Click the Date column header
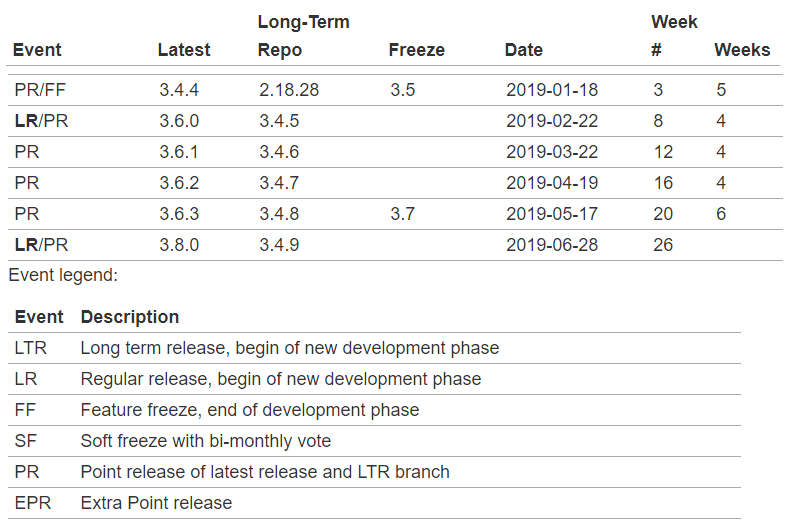Image resolution: width=785 pixels, height=530 pixels. pyautogui.click(x=524, y=50)
